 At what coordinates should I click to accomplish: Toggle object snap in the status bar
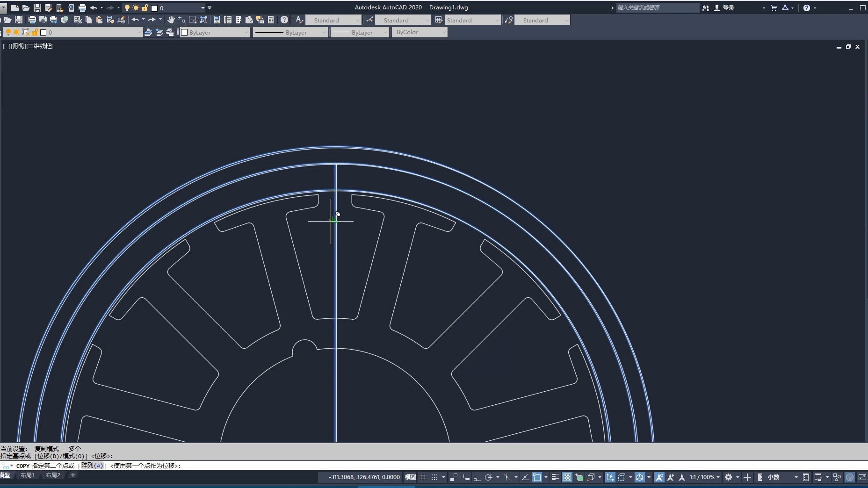[x=537, y=477]
